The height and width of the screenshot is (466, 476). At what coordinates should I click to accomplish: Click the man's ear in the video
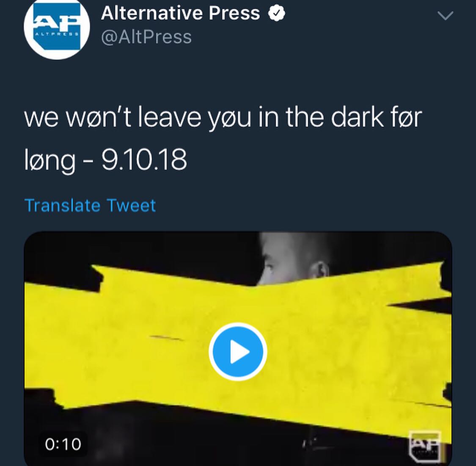(320, 270)
